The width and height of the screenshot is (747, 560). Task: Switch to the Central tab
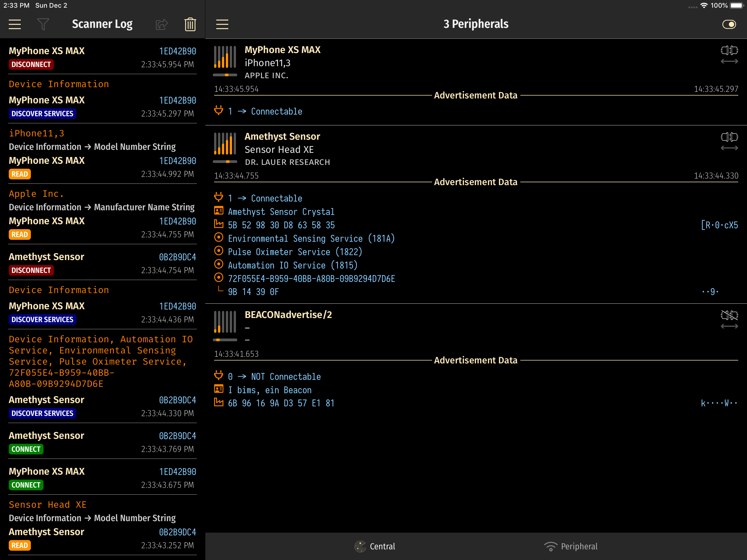[375, 546]
